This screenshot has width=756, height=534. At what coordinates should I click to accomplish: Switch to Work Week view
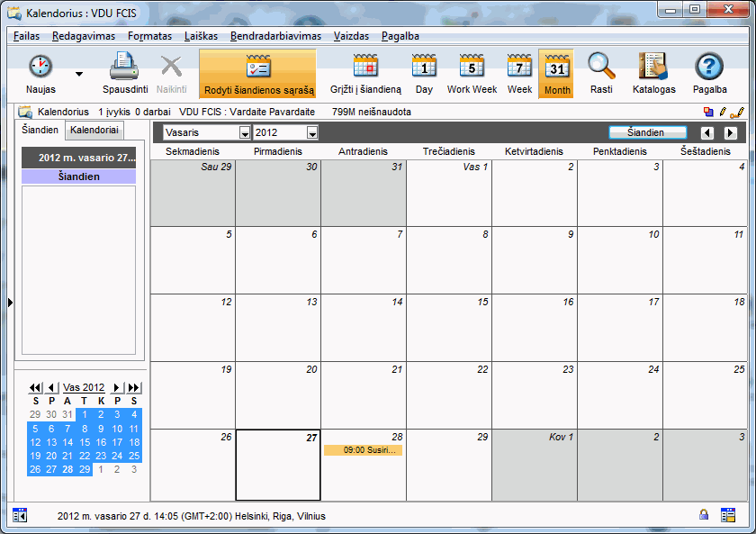pyautogui.click(x=472, y=68)
